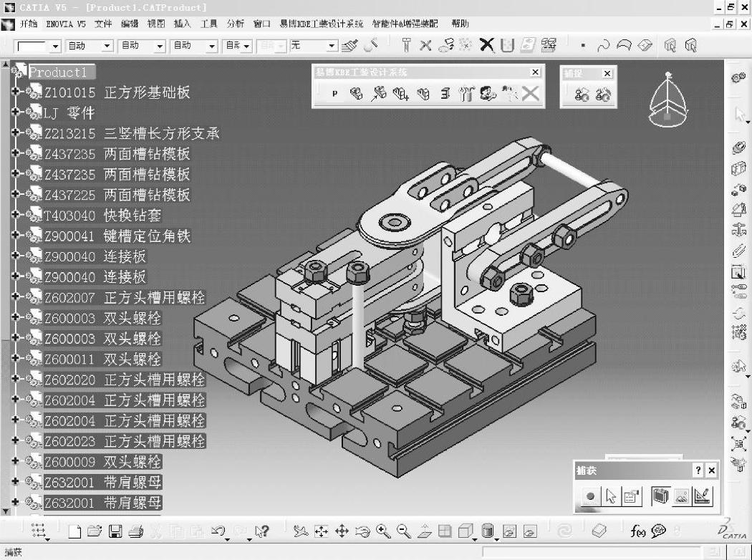
Task: Open the first 自动 dropdown
Action: point(107,46)
